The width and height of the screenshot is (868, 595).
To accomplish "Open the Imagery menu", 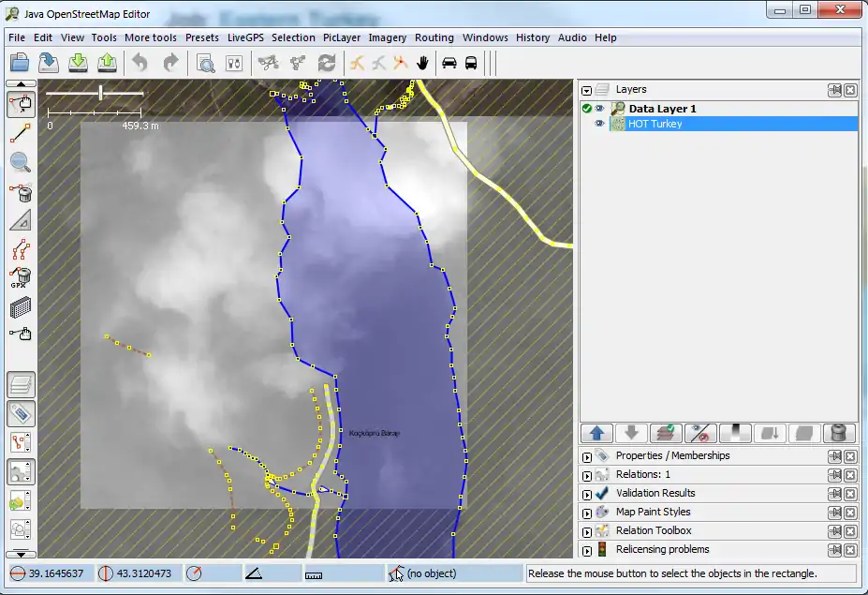I will point(387,37).
